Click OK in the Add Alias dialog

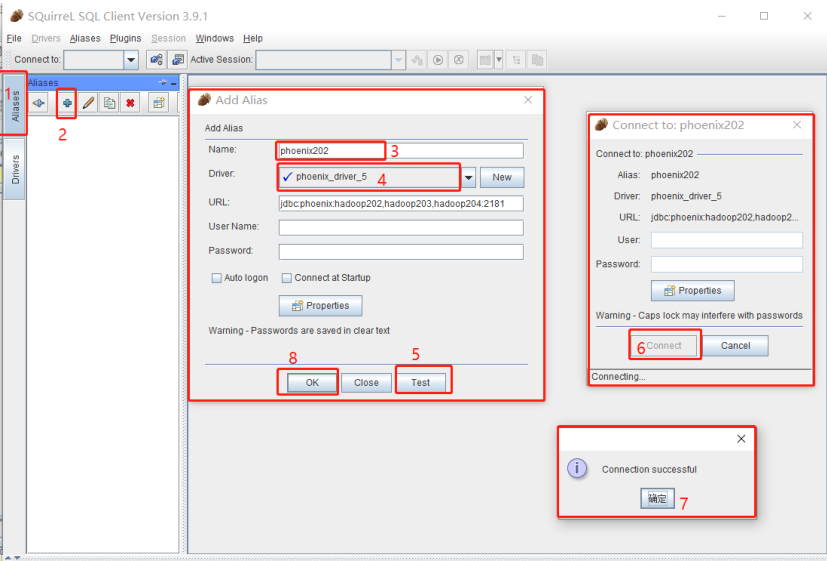pyautogui.click(x=312, y=383)
